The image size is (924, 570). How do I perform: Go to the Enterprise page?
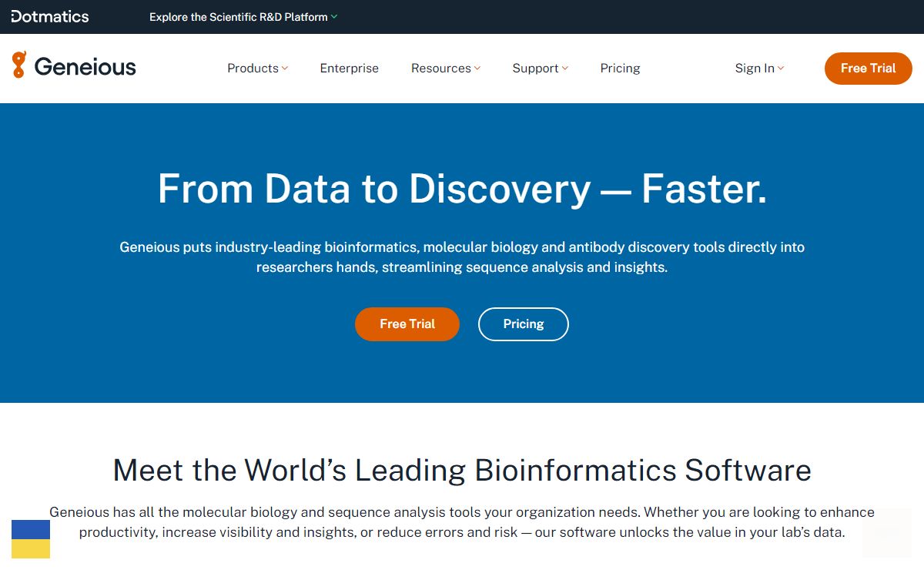(x=350, y=68)
